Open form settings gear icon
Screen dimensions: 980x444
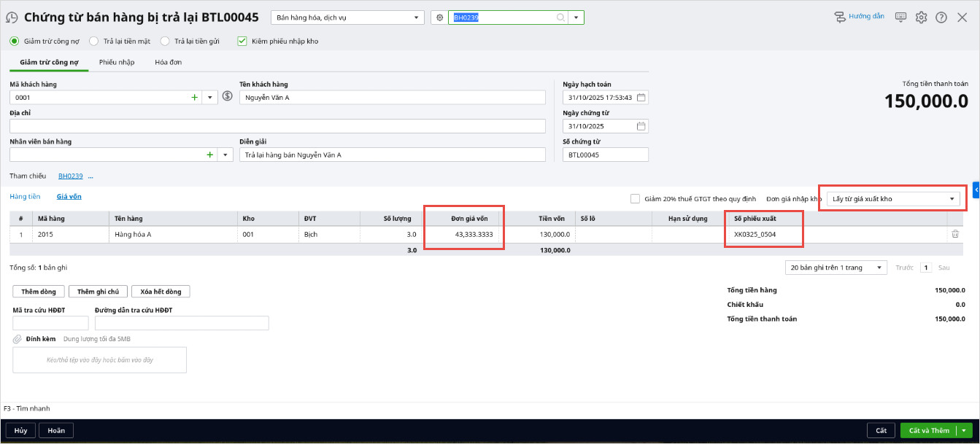pyautogui.click(x=922, y=17)
